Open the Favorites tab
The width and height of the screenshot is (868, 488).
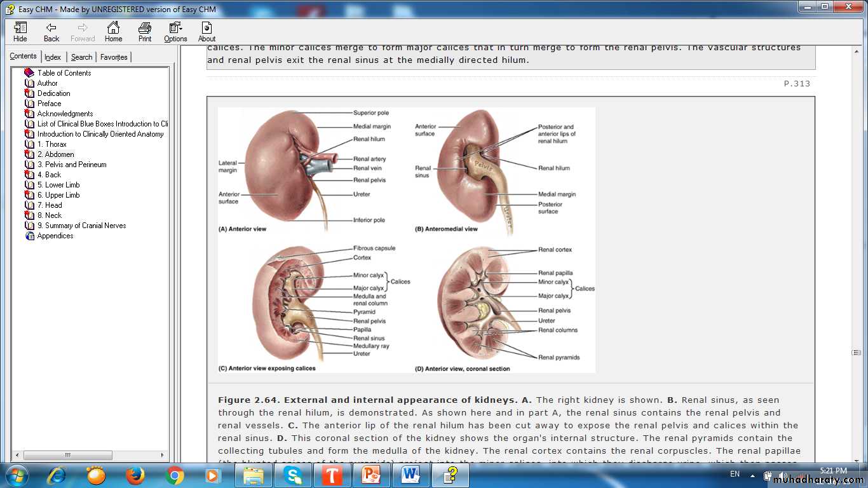click(x=114, y=57)
